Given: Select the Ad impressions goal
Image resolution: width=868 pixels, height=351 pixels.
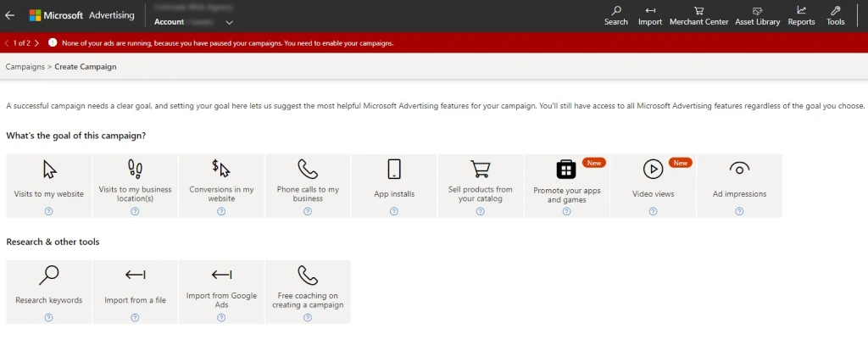Looking at the screenshot, I should pyautogui.click(x=739, y=186).
